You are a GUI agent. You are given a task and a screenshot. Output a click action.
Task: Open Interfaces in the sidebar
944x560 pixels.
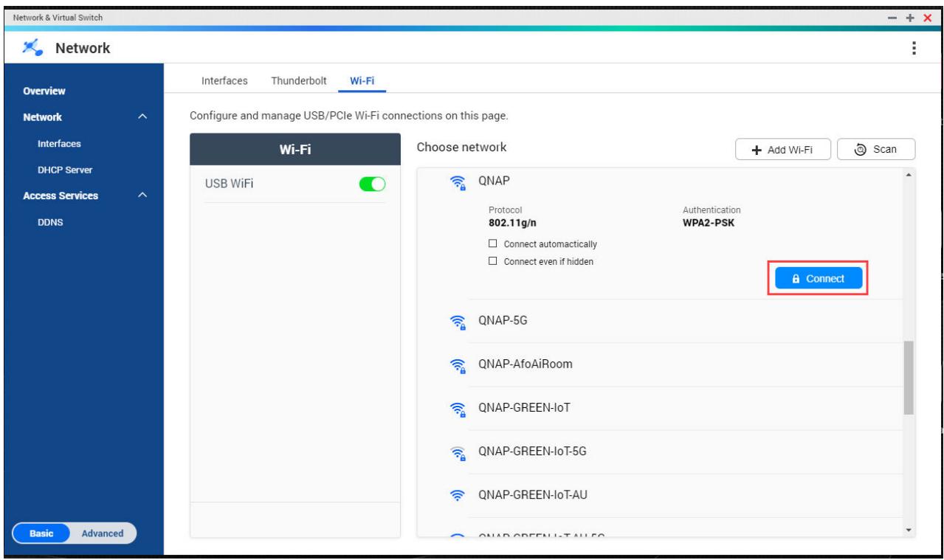point(59,144)
